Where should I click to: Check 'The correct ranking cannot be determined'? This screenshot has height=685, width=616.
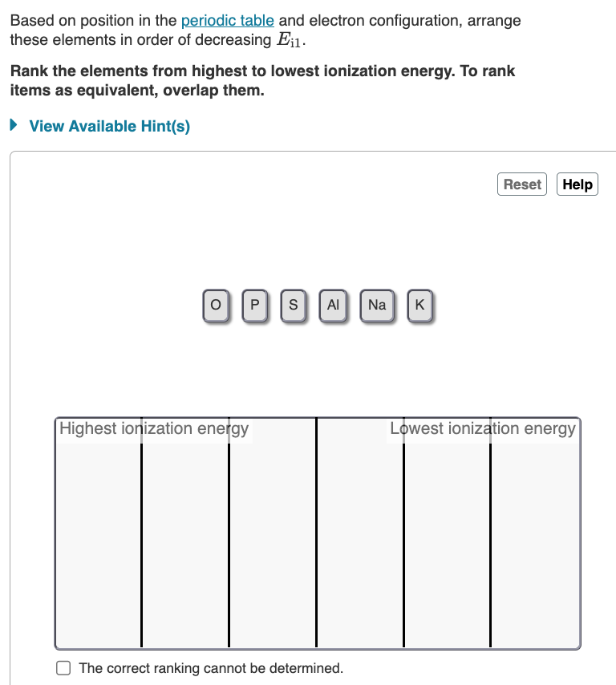click(x=62, y=667)
